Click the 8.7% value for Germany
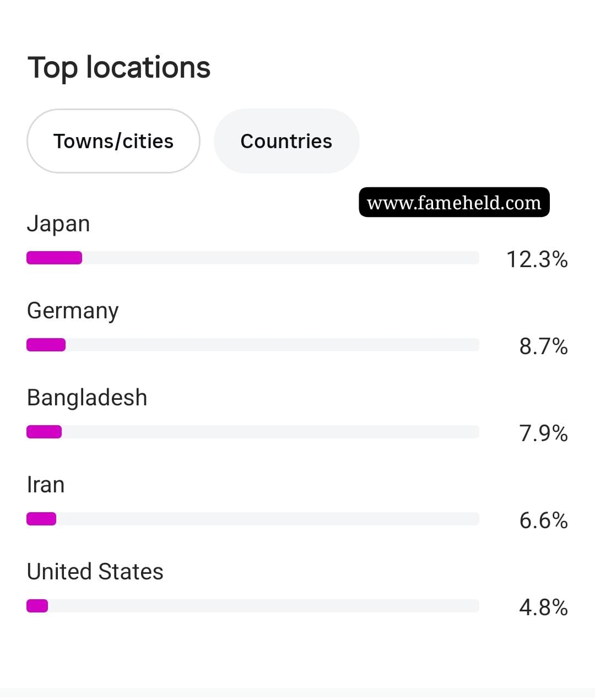 pos(543,346)
